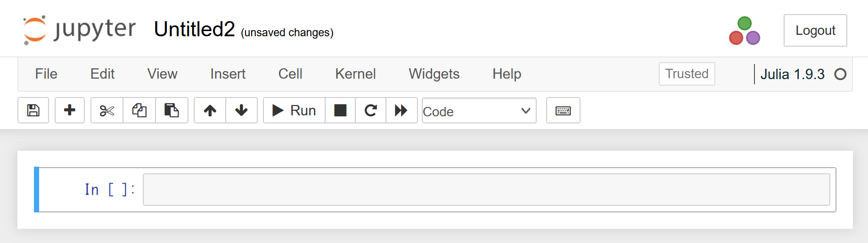Open the Kernel menu

pos(355,74)
